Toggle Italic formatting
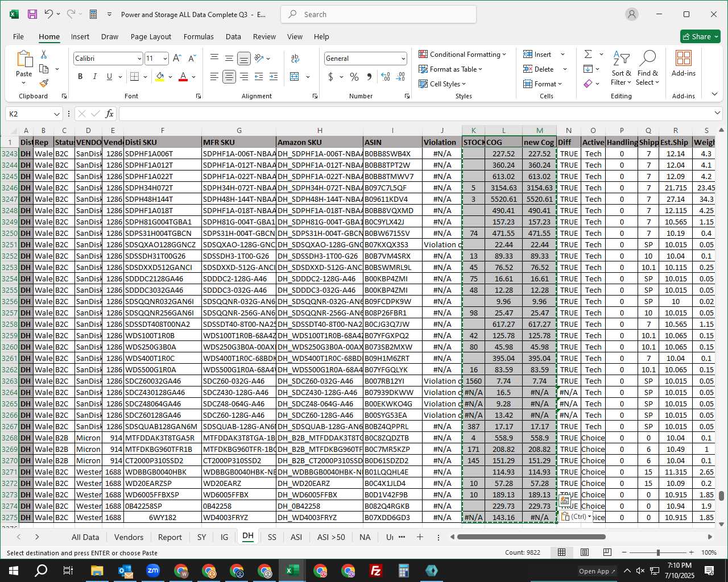The width and height of the screenshot is (728, 582). (94, 77)
